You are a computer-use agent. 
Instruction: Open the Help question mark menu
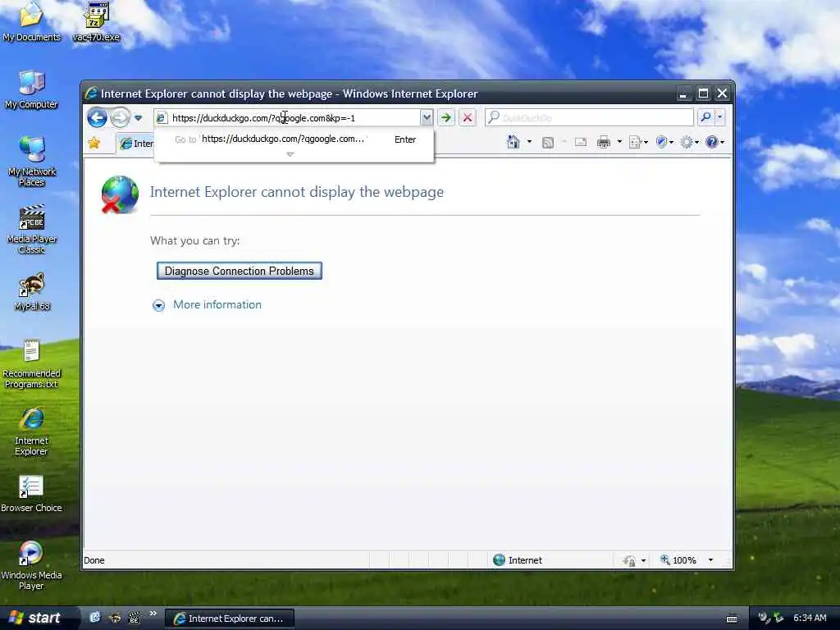[x=714, y=142]
